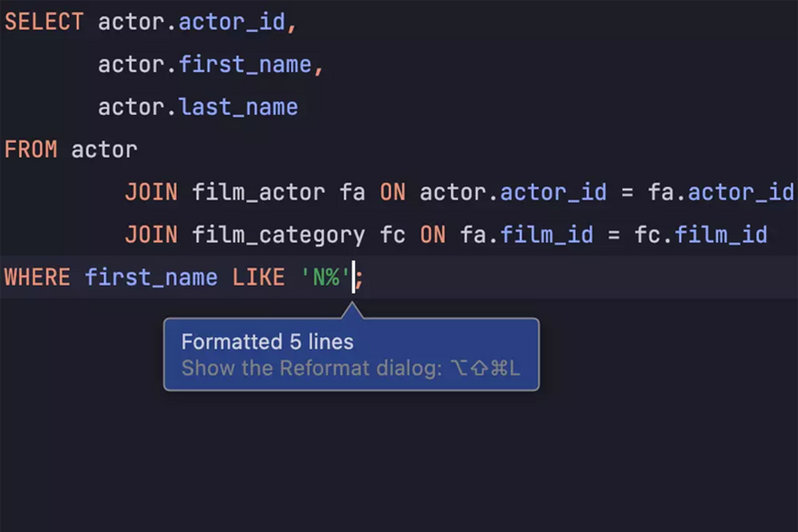Click the "Show the Reformat dialog" link
The width and height of the screenshot is (798, 532).
tap(312, 368)
